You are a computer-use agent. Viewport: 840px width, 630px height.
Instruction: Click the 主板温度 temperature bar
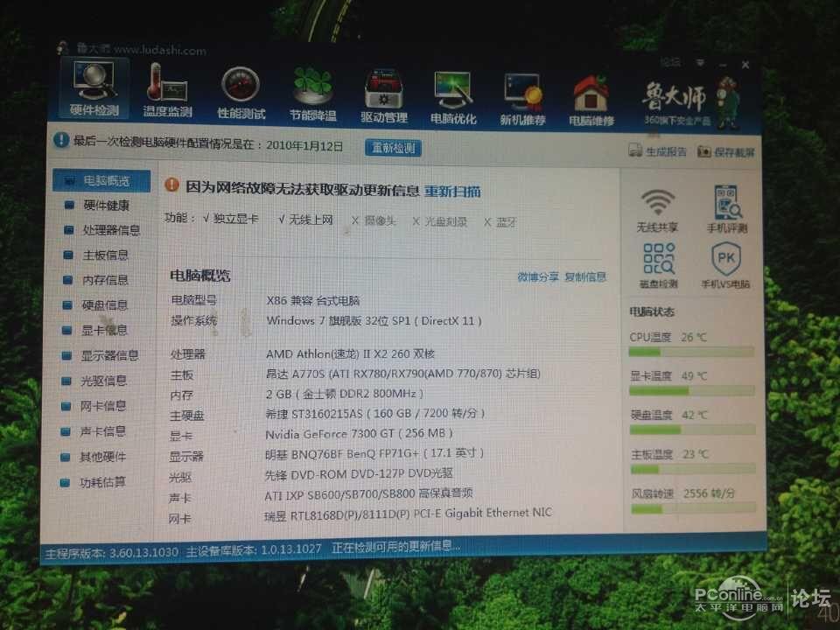tap(693, 469)
